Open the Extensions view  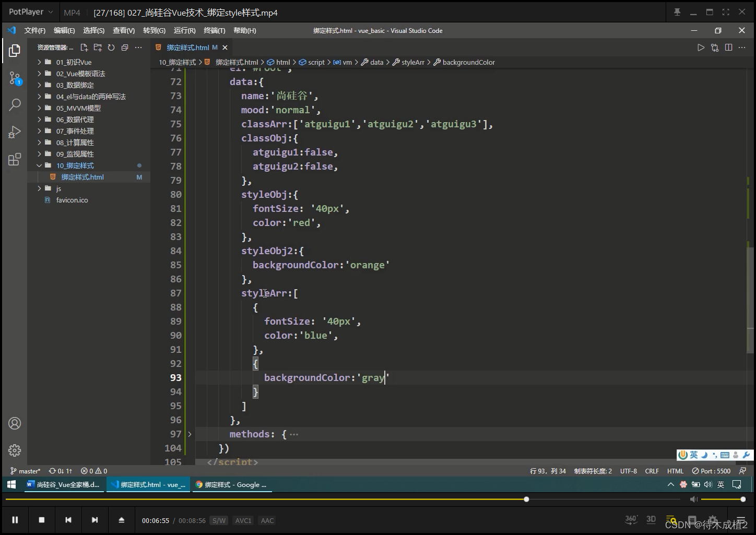15,159
